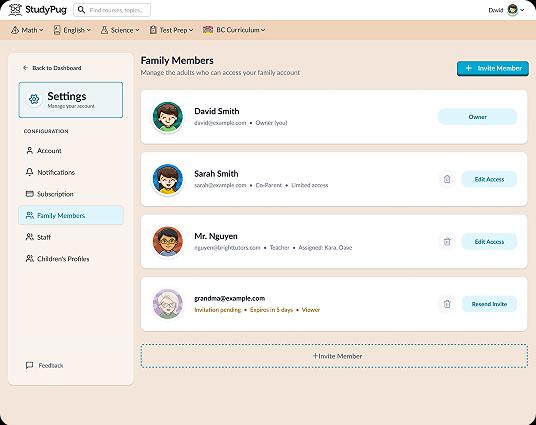Viewport: 536px width, 425px height.
Task: Click the Family Members page heading
Action: click(x=177, y=61)
